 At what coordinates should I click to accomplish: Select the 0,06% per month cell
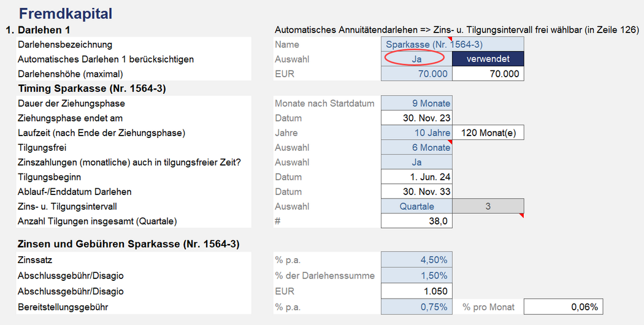tap(560, 307)
